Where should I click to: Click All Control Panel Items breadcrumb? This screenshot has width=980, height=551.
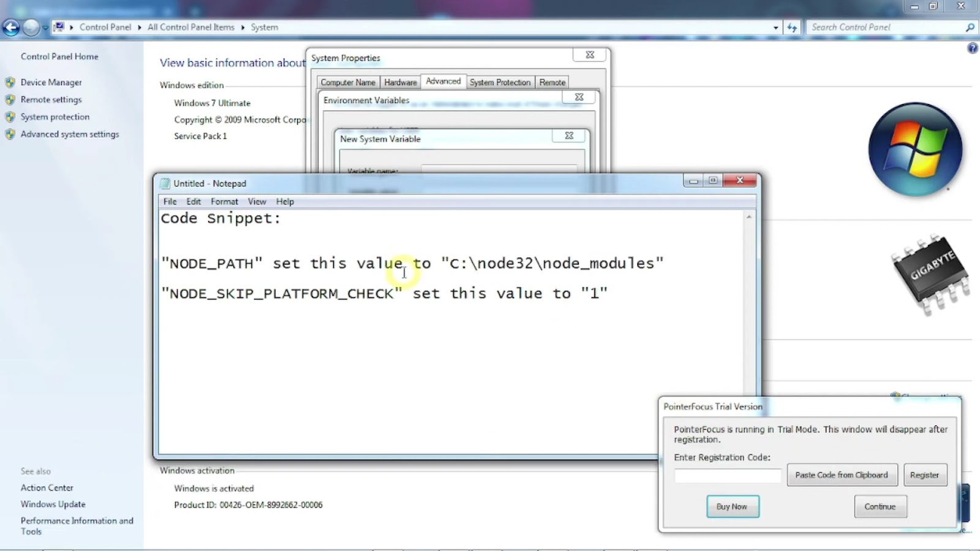(x=190, y=27)
